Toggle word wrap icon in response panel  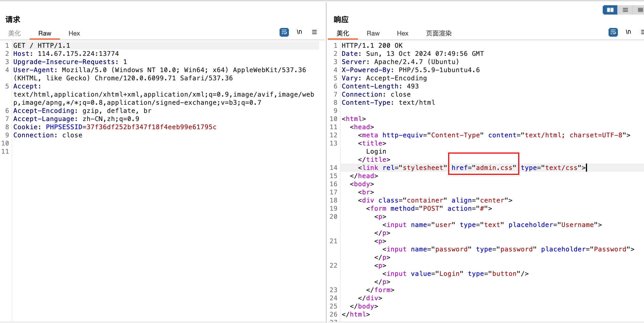[x=613, y=32]
